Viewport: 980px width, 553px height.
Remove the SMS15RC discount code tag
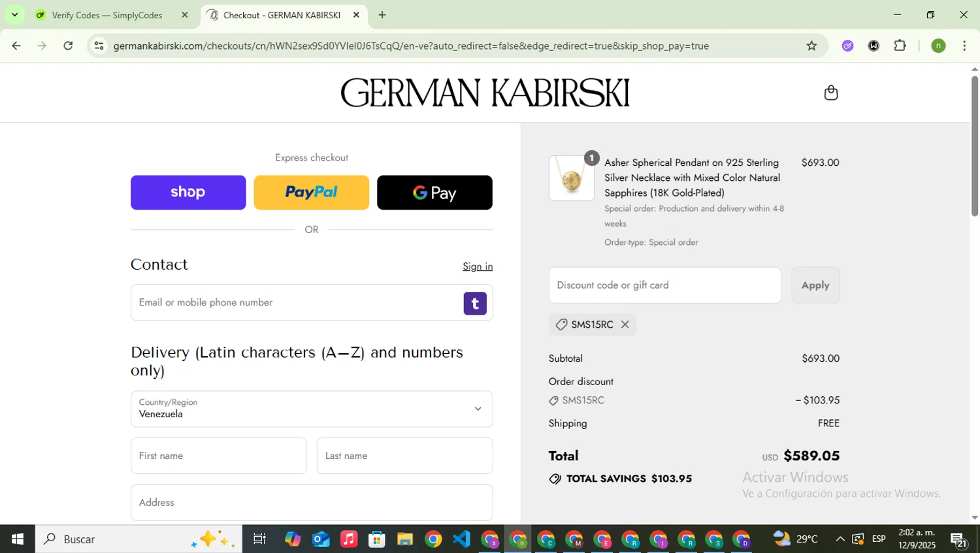[x=625, y=324]
